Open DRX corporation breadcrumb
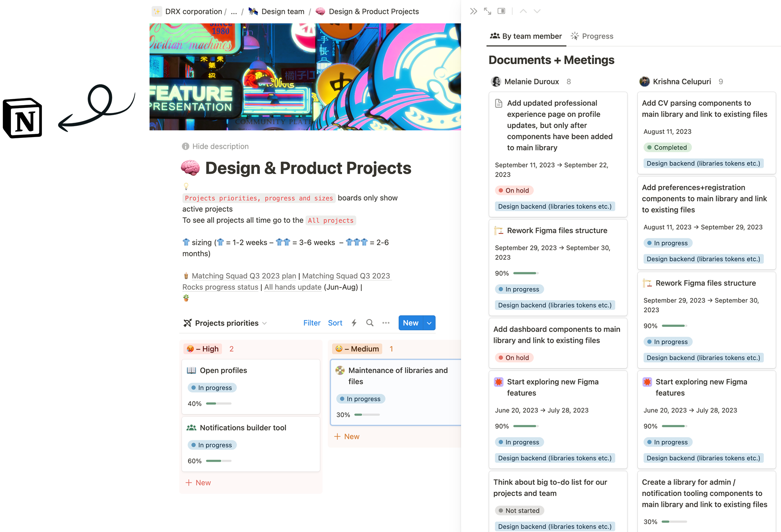781x532 pixels. click(x=194, y=12)
